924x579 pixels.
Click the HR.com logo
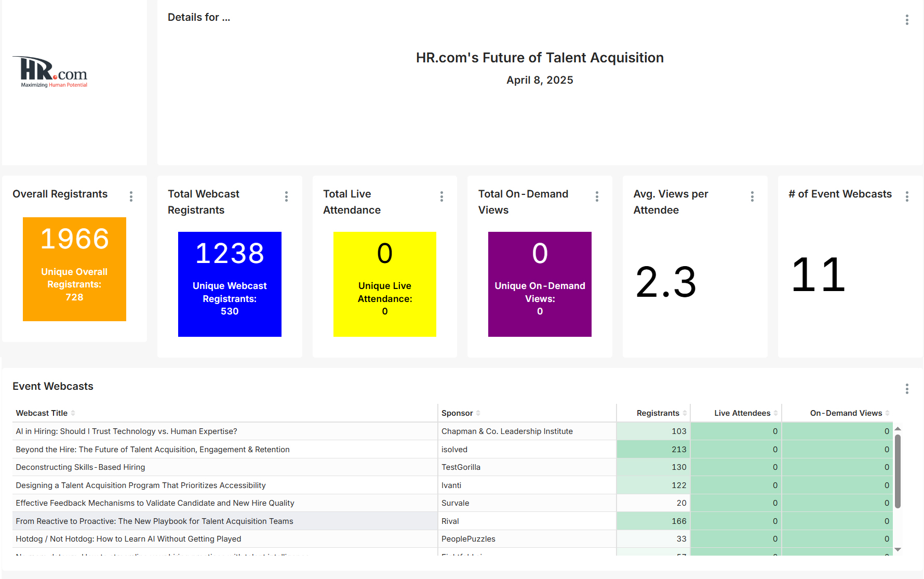click(x=50, y=72)
